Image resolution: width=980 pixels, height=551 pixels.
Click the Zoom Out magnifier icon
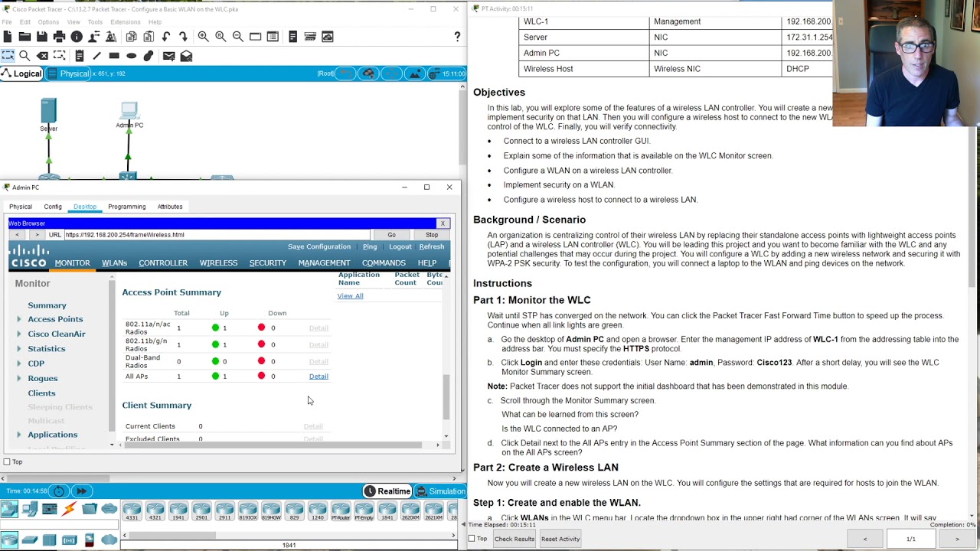[x=237, y=37]
